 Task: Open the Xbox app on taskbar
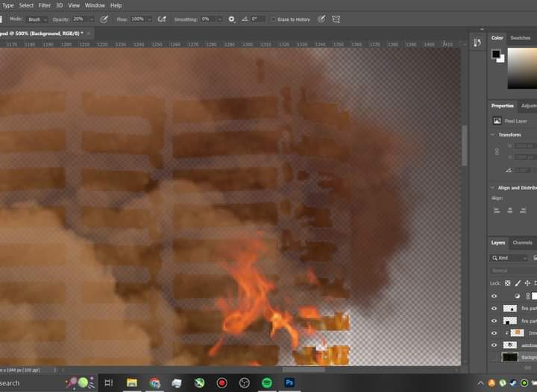coord(199,383)
